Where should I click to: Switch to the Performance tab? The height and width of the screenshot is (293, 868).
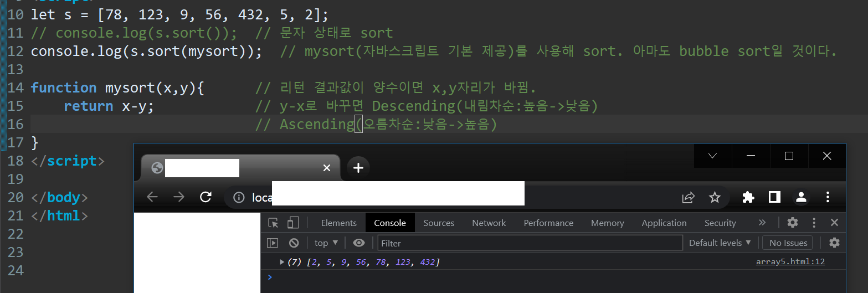click(x=548, y=223)
